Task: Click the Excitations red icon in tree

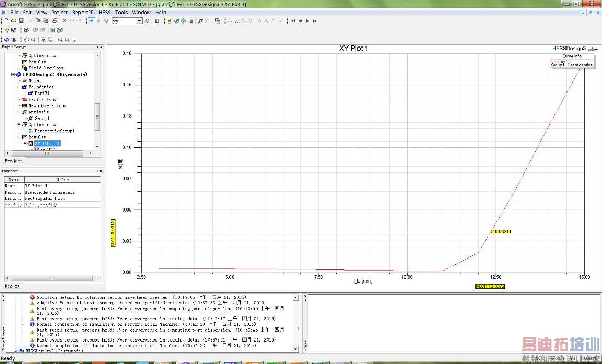Action: pos(25,99)
